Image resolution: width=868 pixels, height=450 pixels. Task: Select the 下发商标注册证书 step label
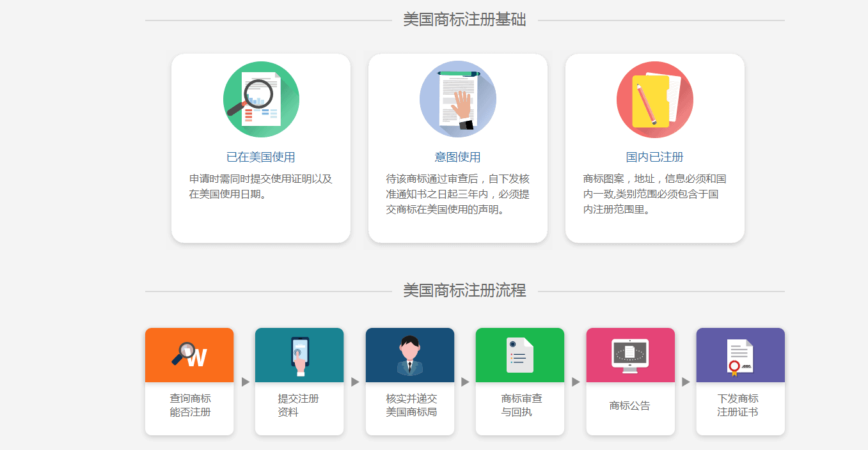click(x=738, y=405)
